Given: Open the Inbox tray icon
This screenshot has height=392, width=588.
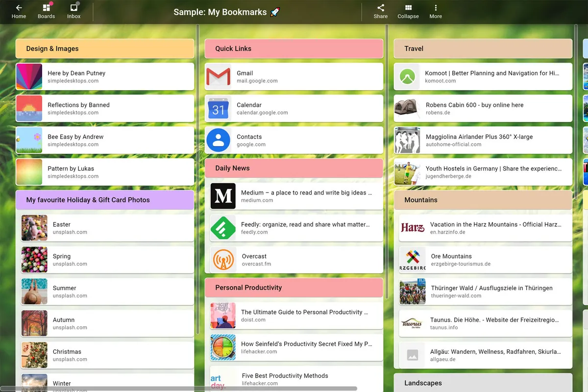Looking at the screenshot, I should coord(73,8).
